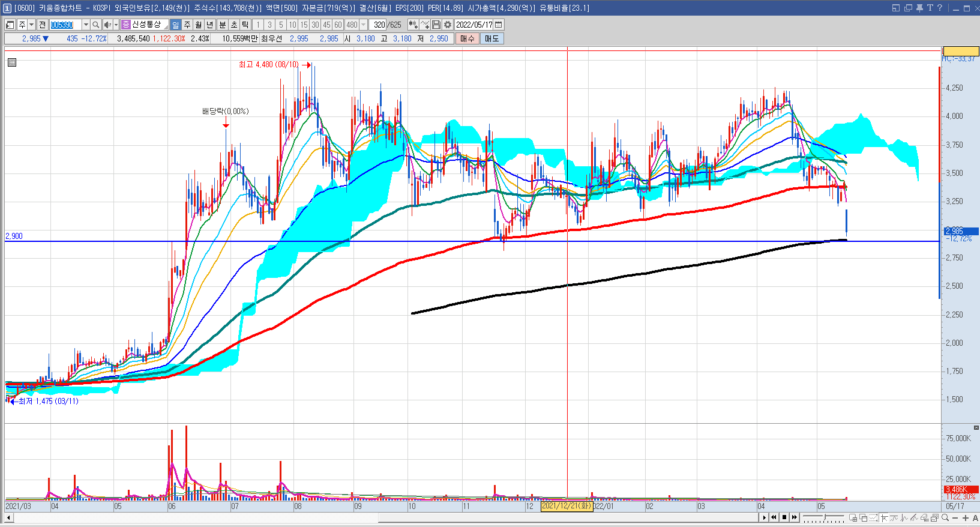This screenshot has width=980, height=527.
Task: Select the 주 weekly chart period
Action: tap(187, 25)
